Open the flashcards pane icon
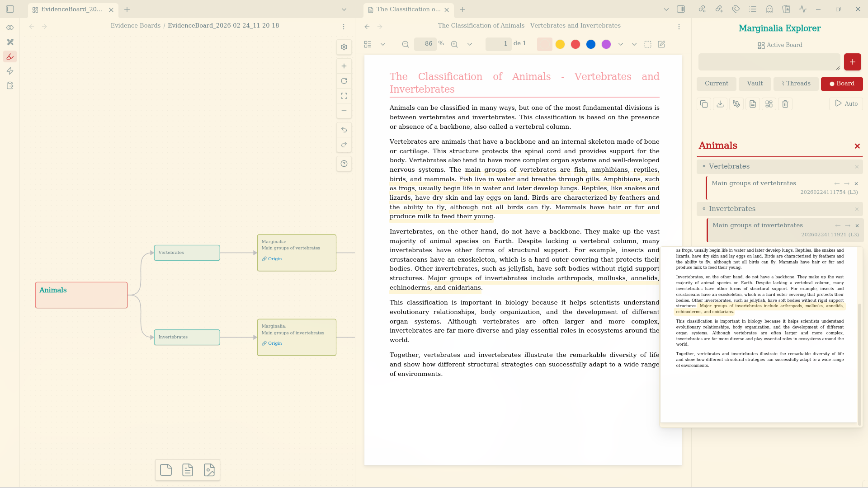The image size is (868, 488). click(x=786, y=9)
